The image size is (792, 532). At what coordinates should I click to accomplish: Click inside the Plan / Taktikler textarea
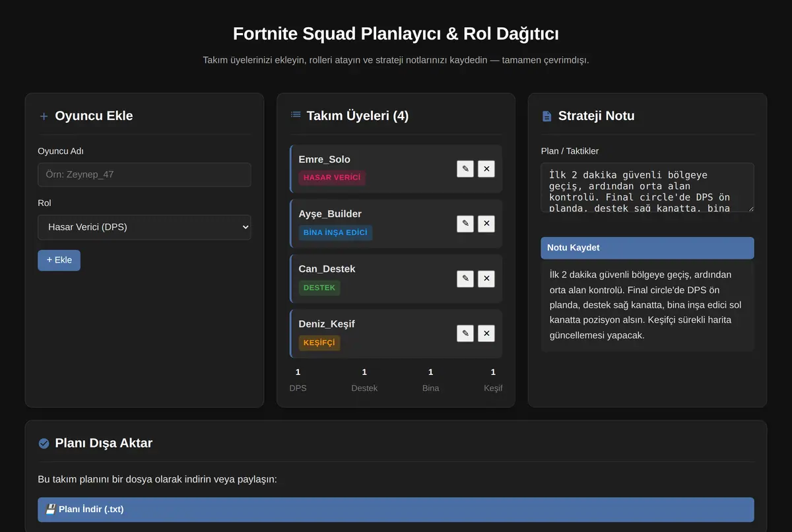tap(647, 188)
